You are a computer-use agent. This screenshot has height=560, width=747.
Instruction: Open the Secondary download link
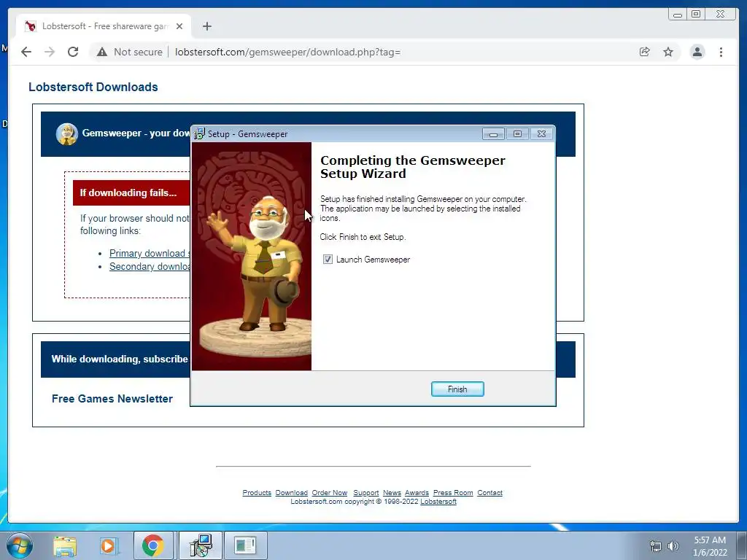[x=150, y=267]
